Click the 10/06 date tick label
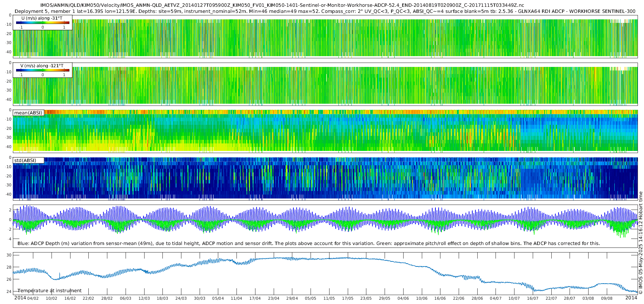Image resolution: width=644 pixels, height=304 pixels. [421, 298]
